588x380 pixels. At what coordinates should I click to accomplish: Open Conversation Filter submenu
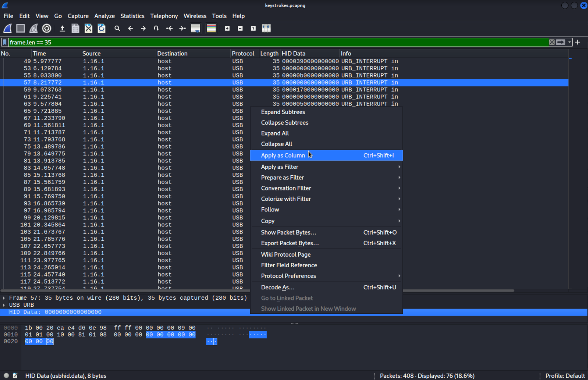coord(326,188)
